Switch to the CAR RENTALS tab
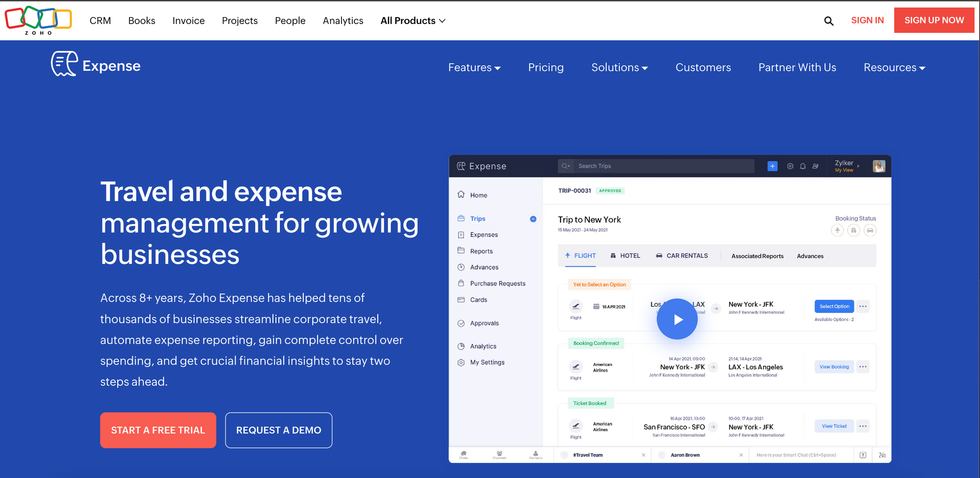The image size is (980, 478). (x=682, y=256)
